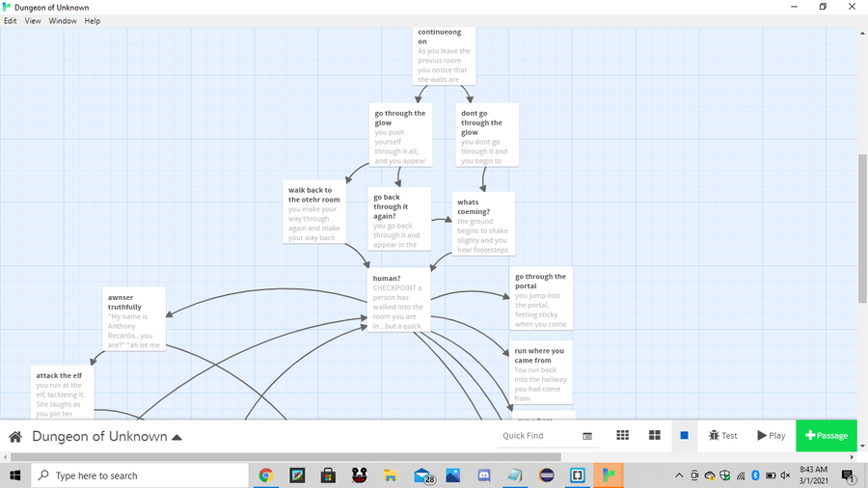This screenshot has width=868, height=488.
Task: Click the Twine taskbar icon
Action: (609, 475)
